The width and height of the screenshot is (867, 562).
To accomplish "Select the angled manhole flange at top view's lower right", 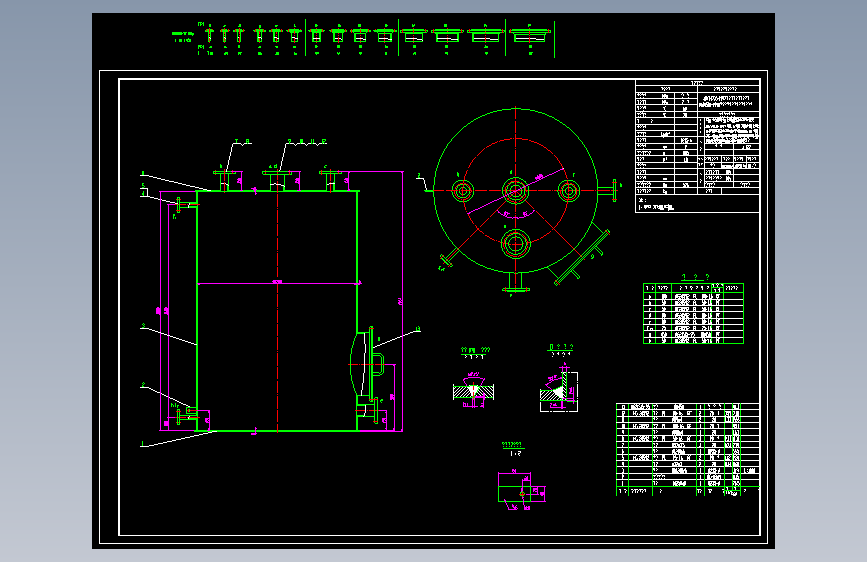I will point(582,257).
